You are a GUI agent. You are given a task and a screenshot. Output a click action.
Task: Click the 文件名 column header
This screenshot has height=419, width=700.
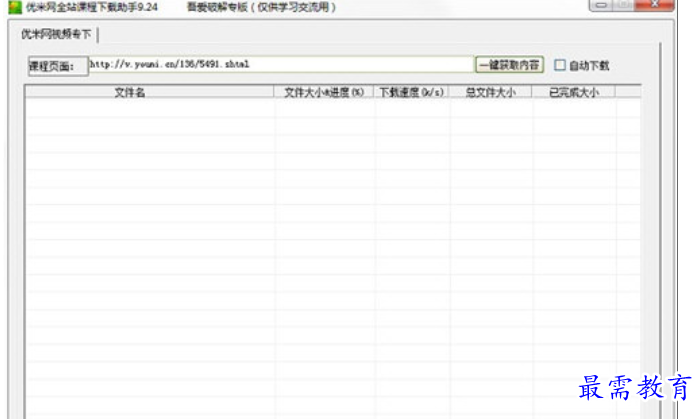149,92
